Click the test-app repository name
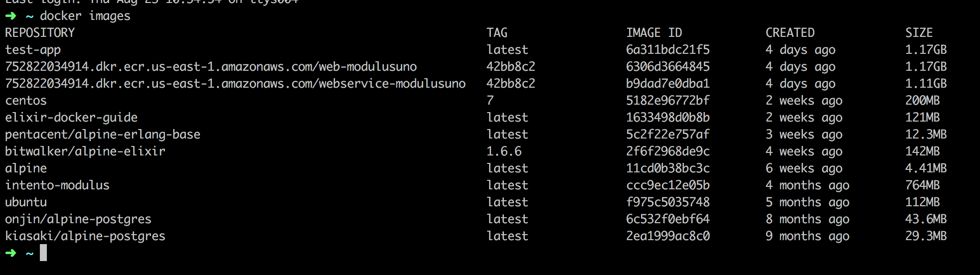 click(33, 50)
